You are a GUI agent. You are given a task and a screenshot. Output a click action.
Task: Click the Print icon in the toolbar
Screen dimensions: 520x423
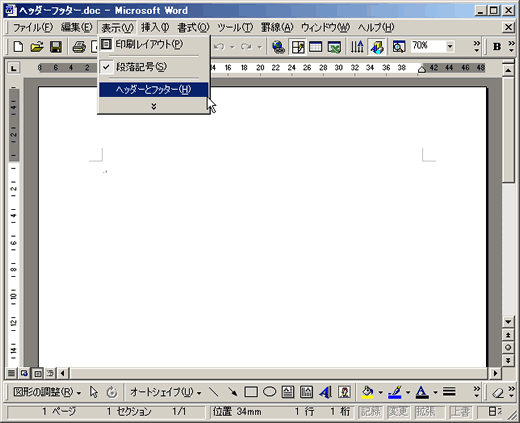pyautogui.click(x=79, y=47)
